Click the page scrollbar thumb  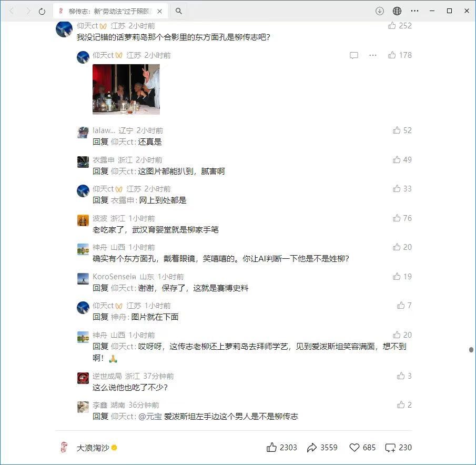coord(471,349)
